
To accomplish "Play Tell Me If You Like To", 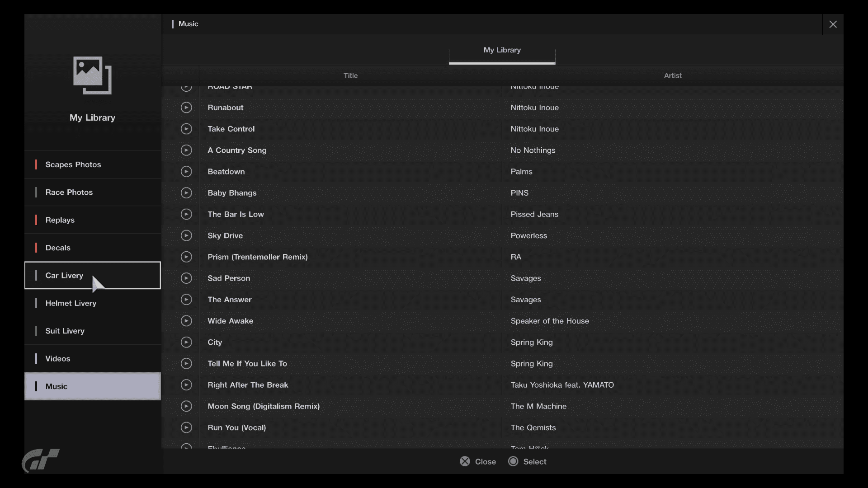I will point(186,363).
